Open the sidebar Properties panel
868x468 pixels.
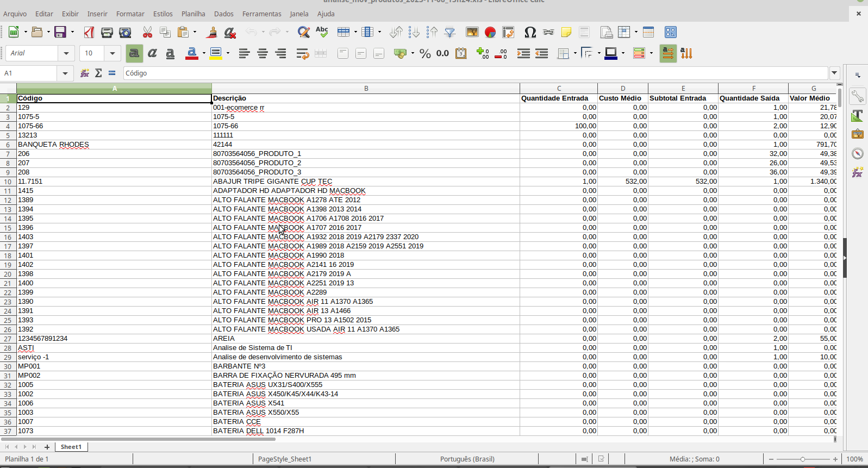pos(858,96)
